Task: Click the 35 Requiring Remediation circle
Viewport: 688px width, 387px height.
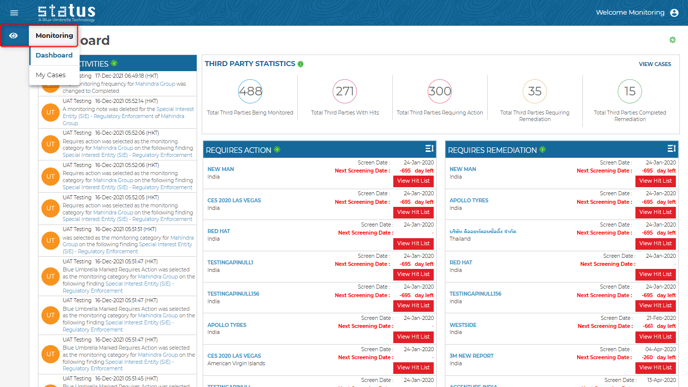Action: click(534, 91)
